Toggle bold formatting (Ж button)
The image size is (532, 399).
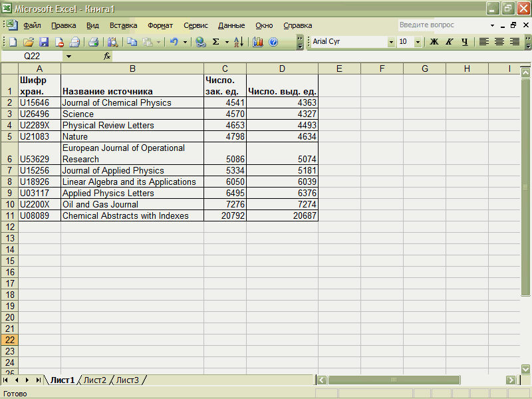434,42
